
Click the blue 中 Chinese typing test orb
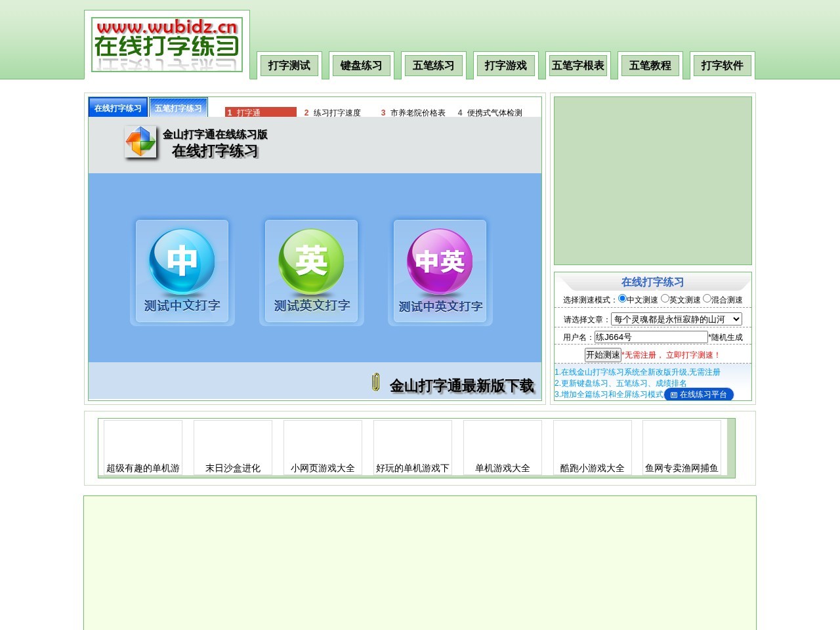(x=182, y=261)
